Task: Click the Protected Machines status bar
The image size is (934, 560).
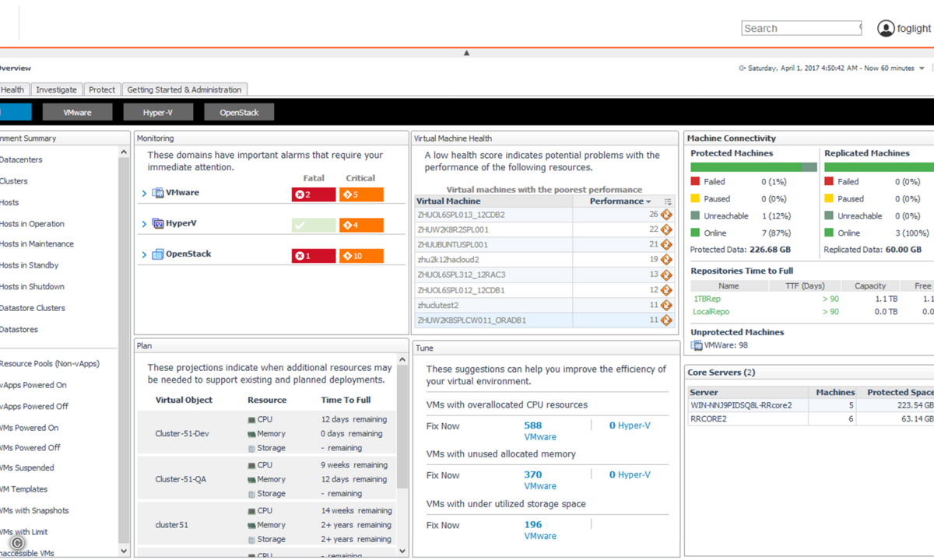Action: (753, 167)
